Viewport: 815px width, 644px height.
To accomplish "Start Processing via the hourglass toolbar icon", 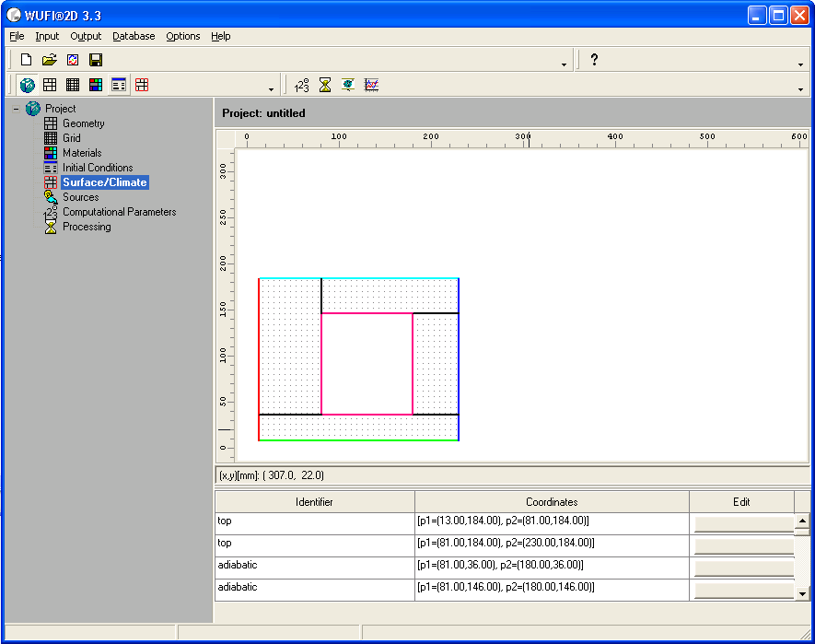I will (324, 84).
